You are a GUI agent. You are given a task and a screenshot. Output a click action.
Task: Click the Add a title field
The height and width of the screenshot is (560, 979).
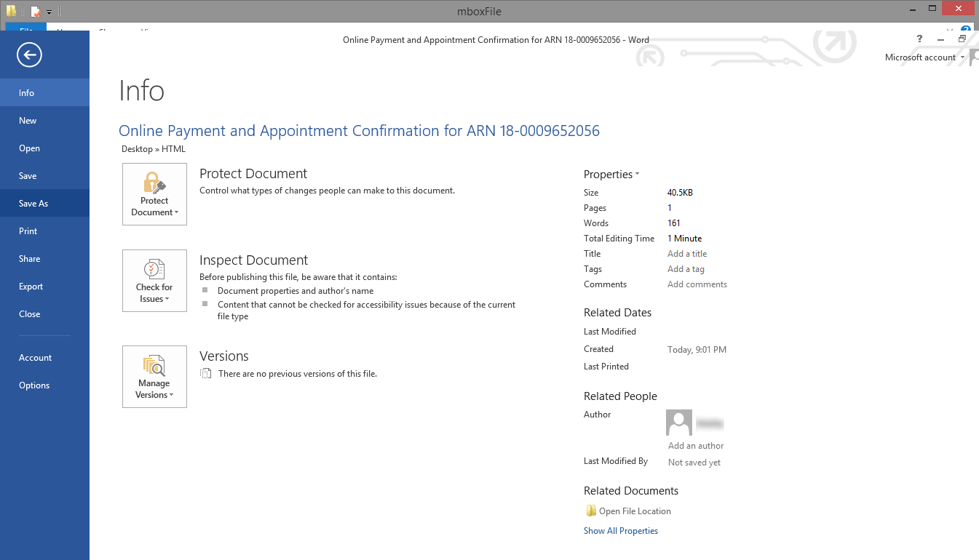[x=687, y=254]
